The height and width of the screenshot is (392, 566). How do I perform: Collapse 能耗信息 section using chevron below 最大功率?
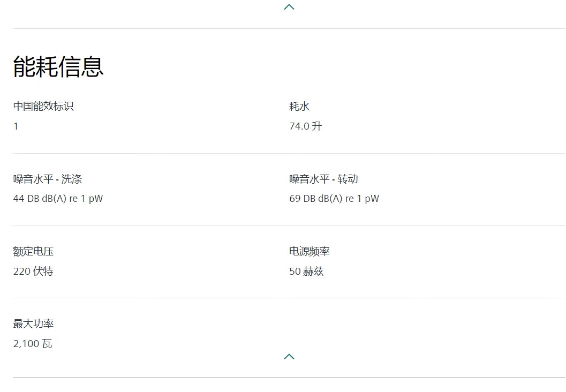289,357
